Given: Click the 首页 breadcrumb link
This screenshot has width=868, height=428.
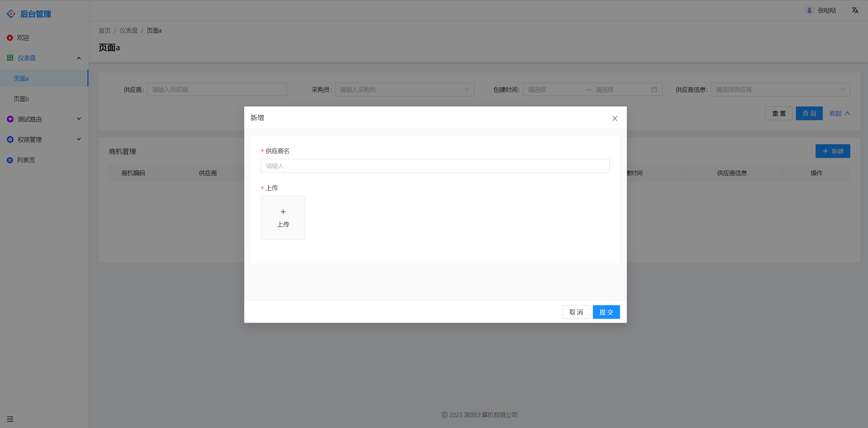Looking at the screenshot, I should (105, 31).
